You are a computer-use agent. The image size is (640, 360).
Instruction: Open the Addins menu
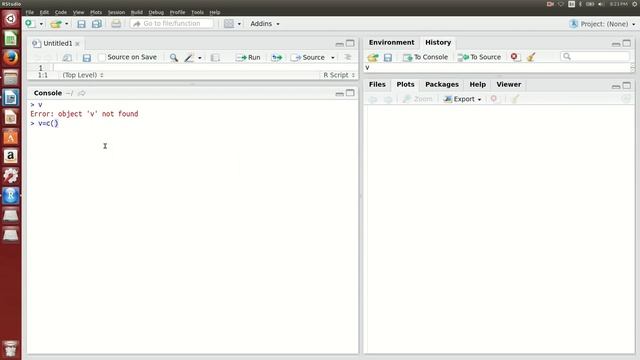pyautogui.click(x=265, y=24)
